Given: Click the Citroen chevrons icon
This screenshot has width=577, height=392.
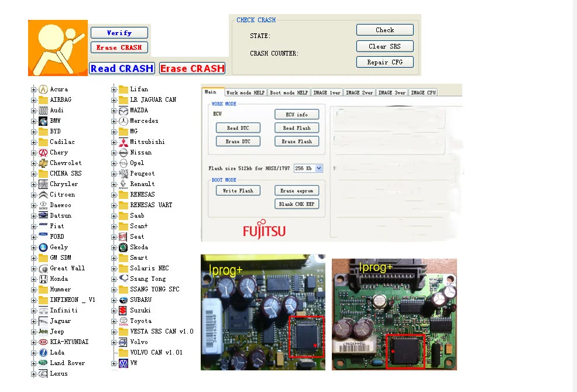Looking at the screenshot, I should click(43, 195).
